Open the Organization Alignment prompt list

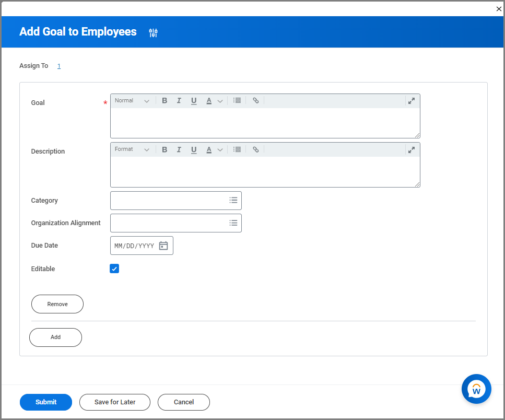233,223
